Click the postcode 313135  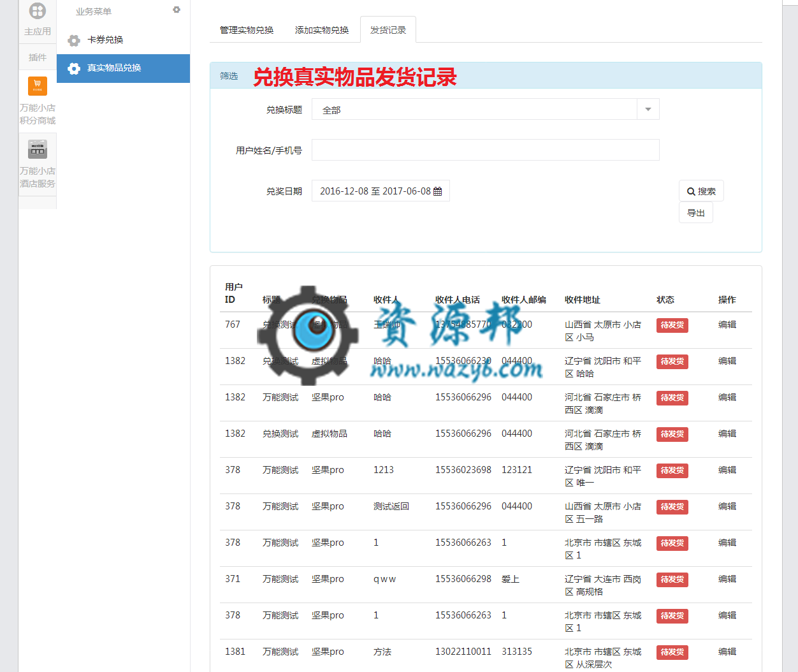(517, 652)
